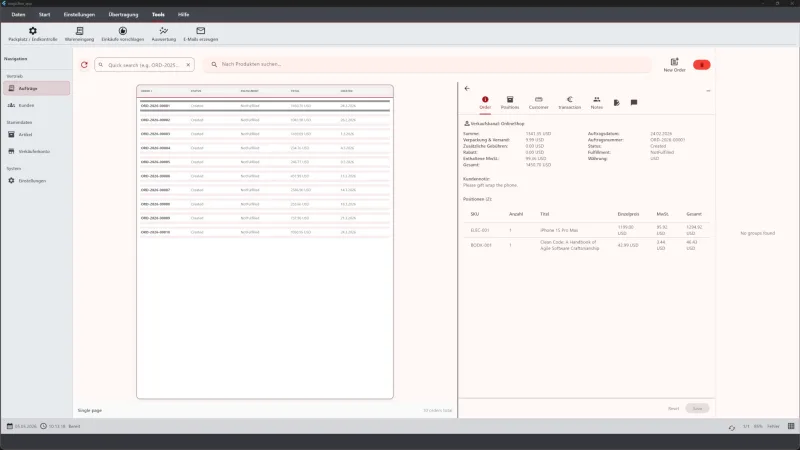Open the Einstellungen menu in the top bar
The width and height of the screenshot is (800, 450).
pyautogui.click(x=79, y=14)
